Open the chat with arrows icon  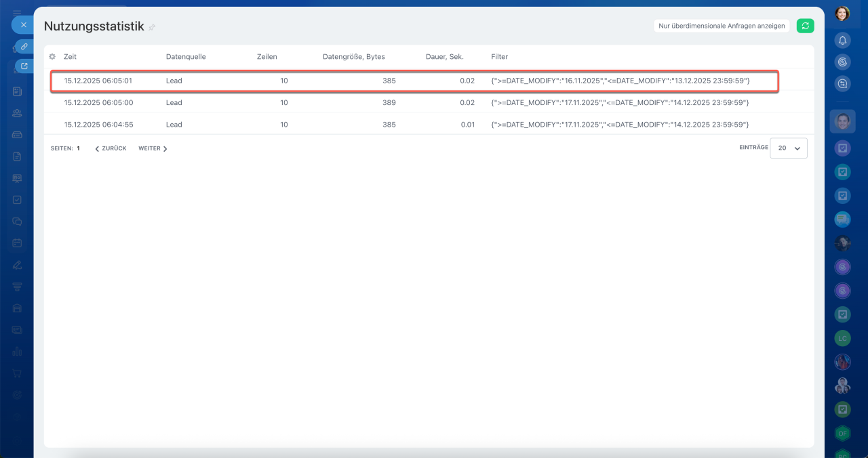click(x=842, y=83)
